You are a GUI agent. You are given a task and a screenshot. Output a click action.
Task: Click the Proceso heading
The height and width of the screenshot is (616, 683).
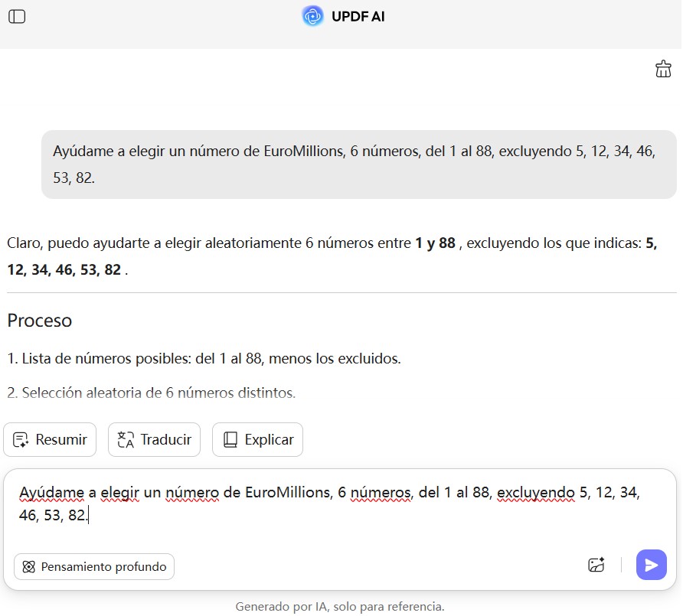[40, 321]
